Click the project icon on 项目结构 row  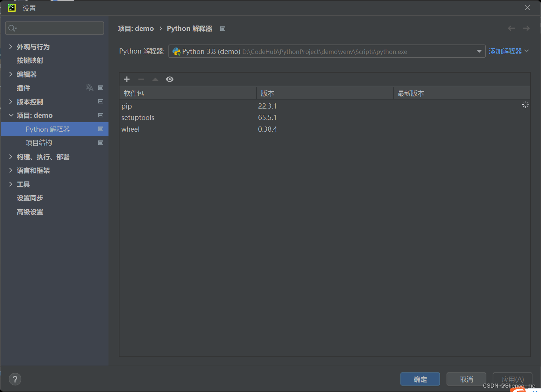click(101, 143)
